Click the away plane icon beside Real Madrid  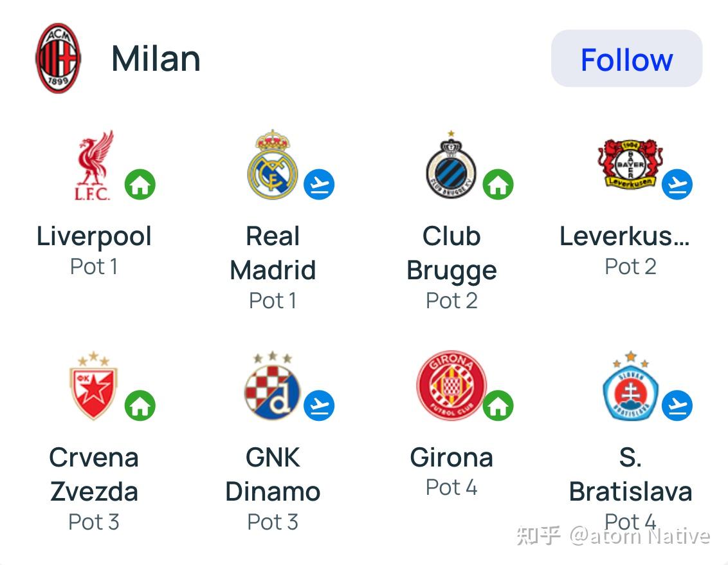[319, 185]
